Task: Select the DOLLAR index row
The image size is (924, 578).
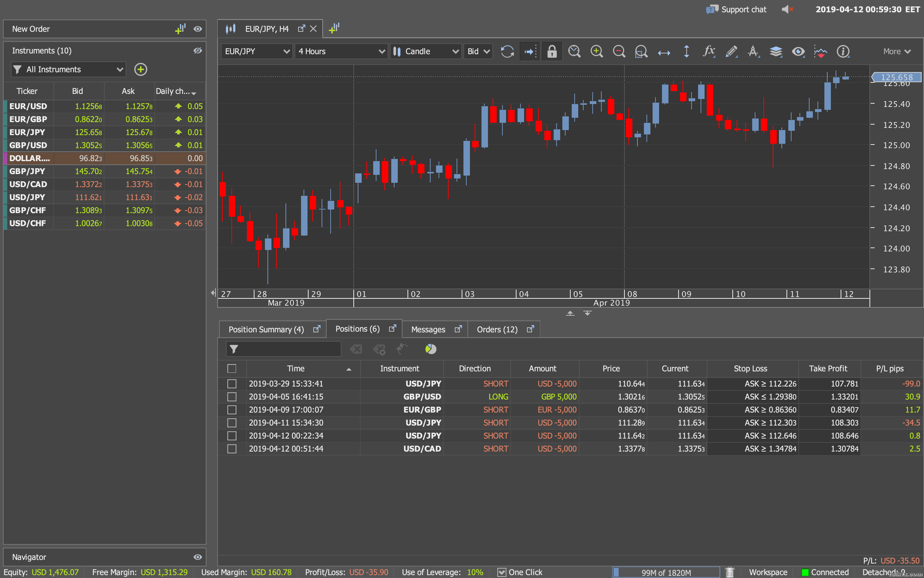Action: (x=104, y=158)
